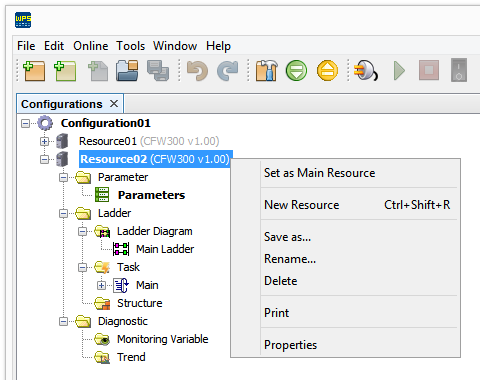Click the Ladder Diagram folder icon
This screenshot has height=380, width=480.
click(102, 231)
